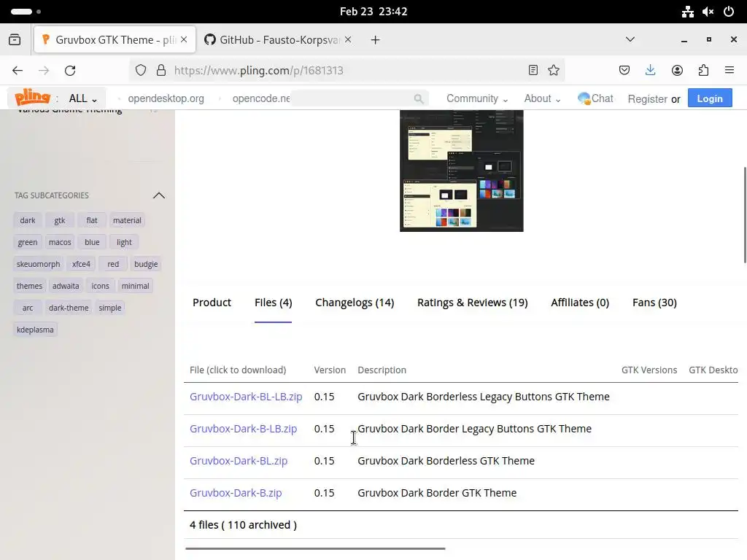This screenshot has width=747, height=560.
Task: Collapse the Tag Subcategories section
Action: [x=158, y=195]
